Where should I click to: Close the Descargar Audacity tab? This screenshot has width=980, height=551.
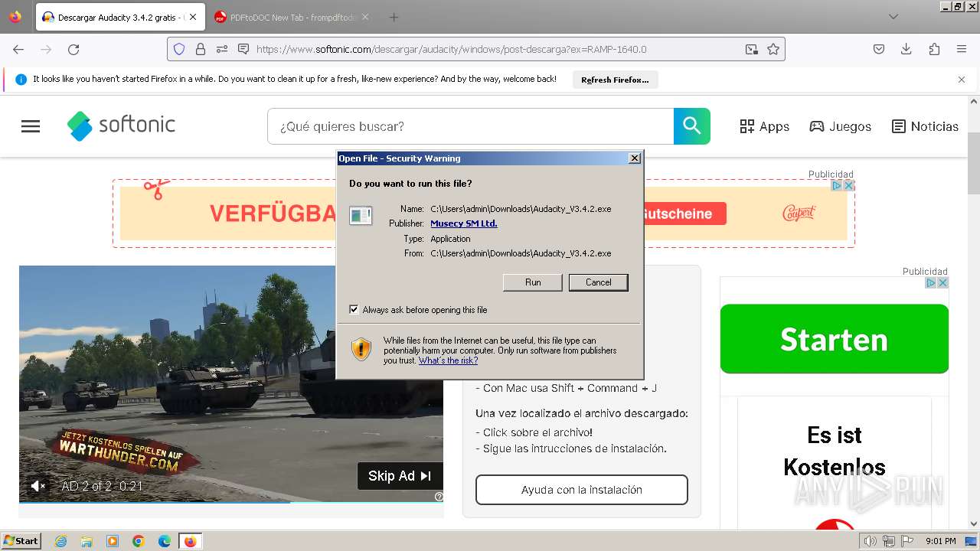click(x=192, y=17)
